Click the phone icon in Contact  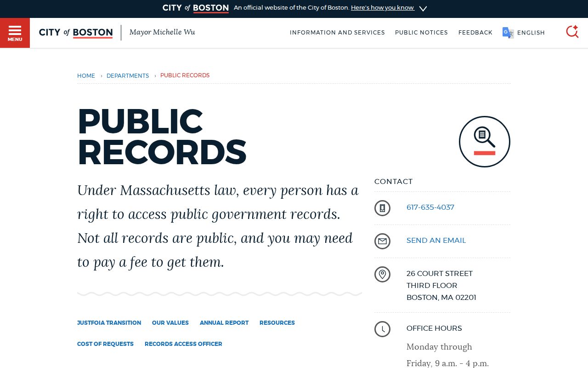382,208
